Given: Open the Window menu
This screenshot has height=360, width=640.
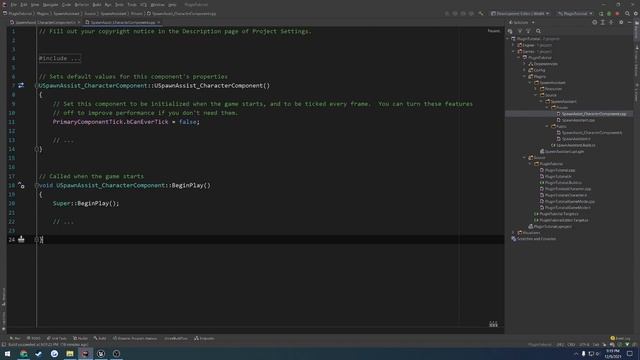Looking at the screenshot, I should (x=158, y=4).
